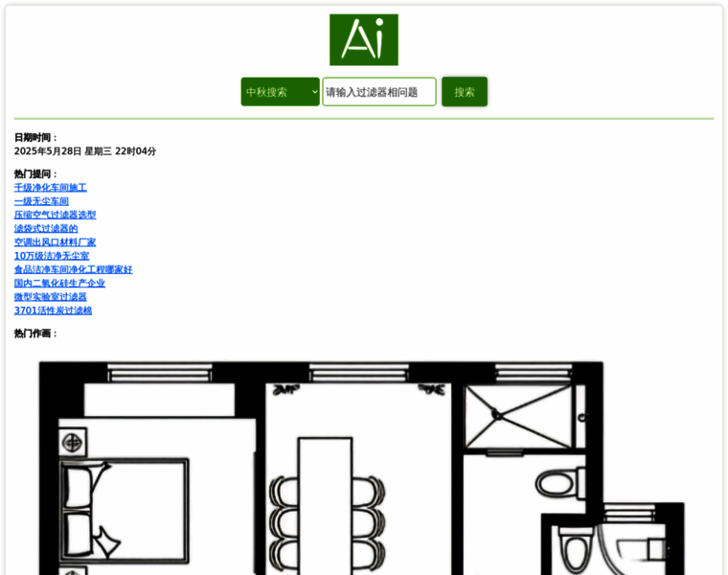The width and height of the screenshot is (728, 575).
Task: Select the 食品洁净车间净化工程哪家好 link
Action: coord(73,269)
